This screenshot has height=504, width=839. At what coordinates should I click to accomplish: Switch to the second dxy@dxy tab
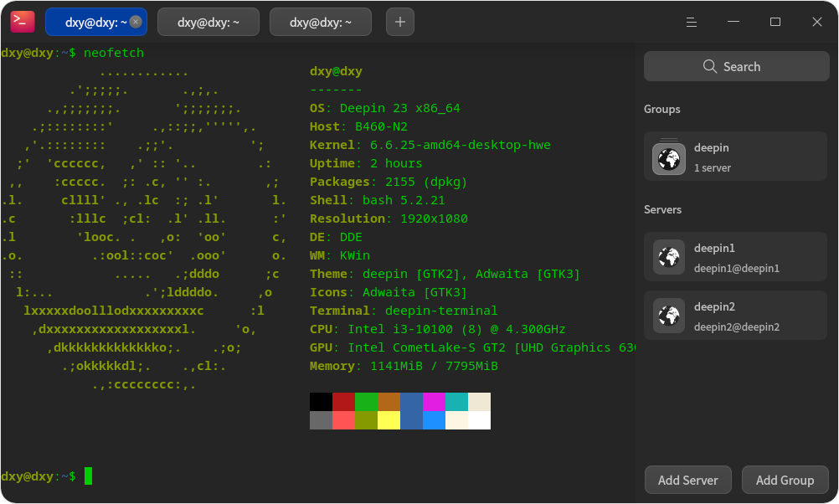click(x=208, y=22)
